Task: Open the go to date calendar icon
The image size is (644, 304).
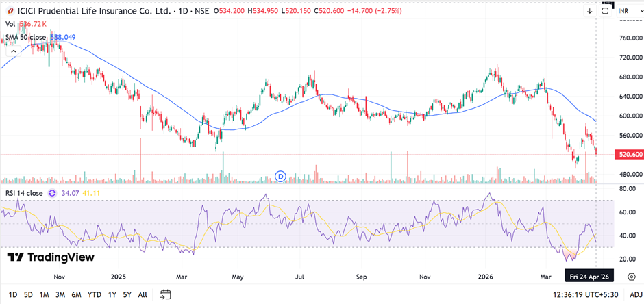Action: [x=165, y=294]
